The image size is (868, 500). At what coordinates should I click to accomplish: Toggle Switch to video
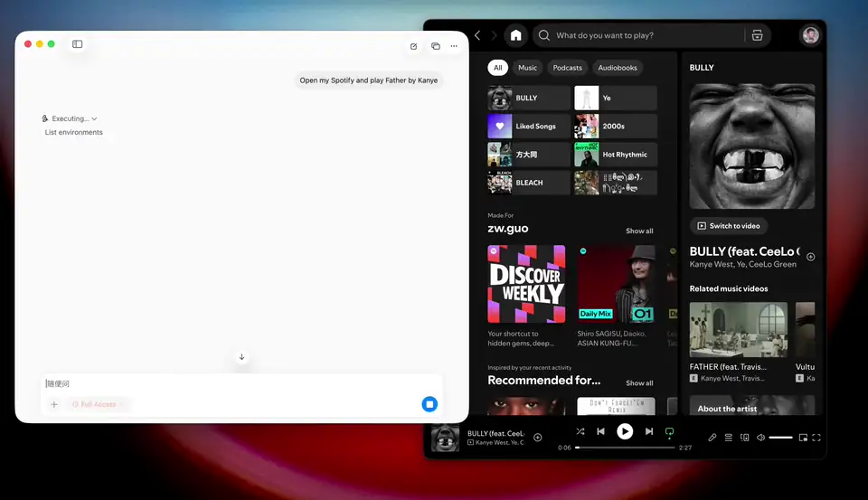click(x=729, y=226)
